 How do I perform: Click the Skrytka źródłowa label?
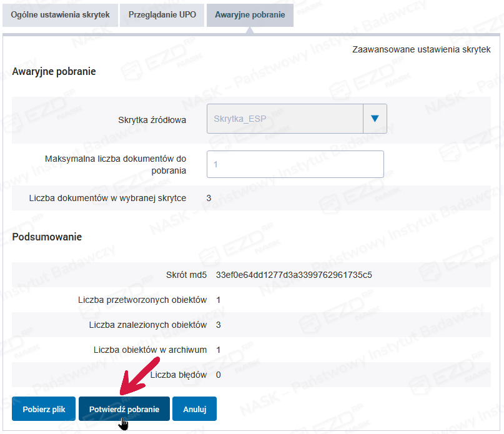pyautogui.click(x=152, y=119)
